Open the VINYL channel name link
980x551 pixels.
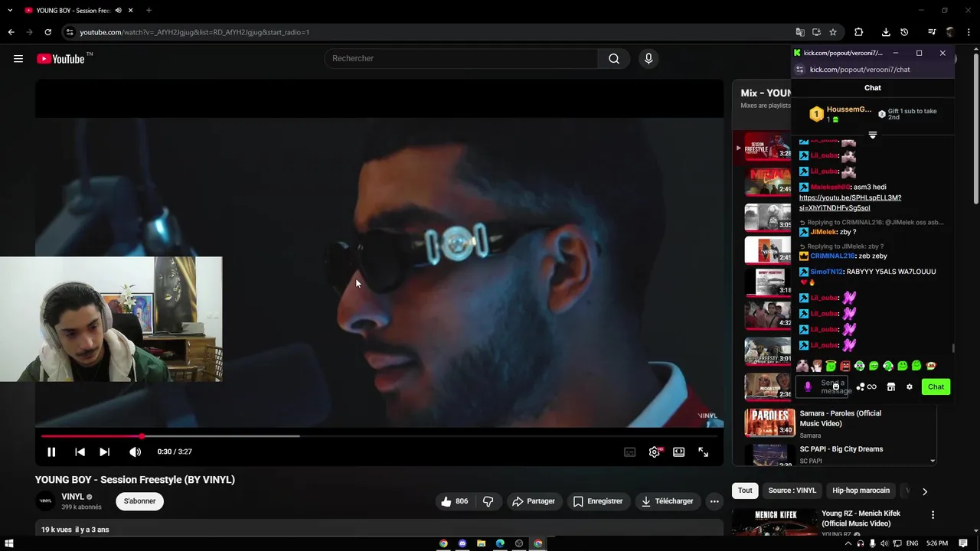point(73,497)
